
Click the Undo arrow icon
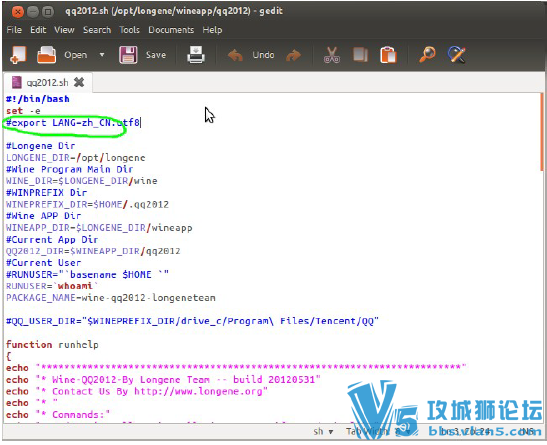235,55
